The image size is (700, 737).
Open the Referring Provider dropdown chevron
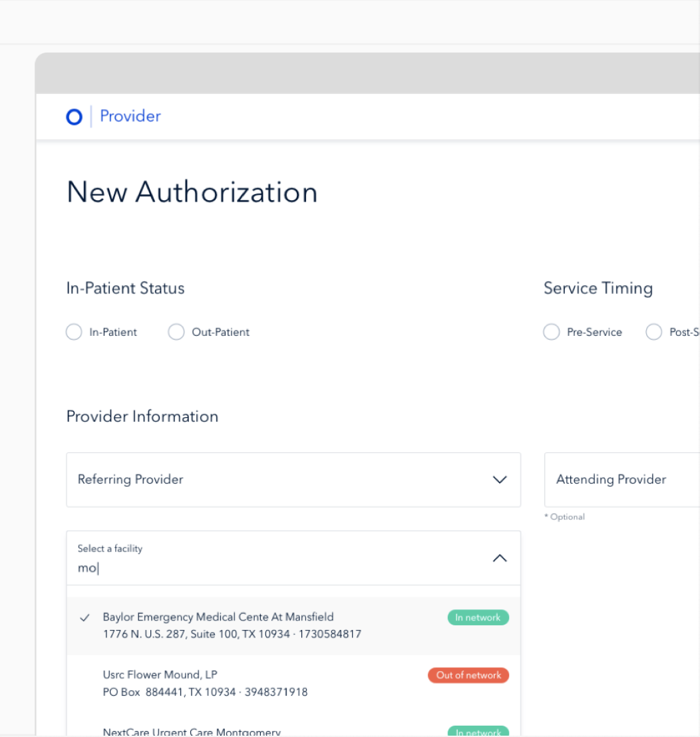tap(500, 480)
